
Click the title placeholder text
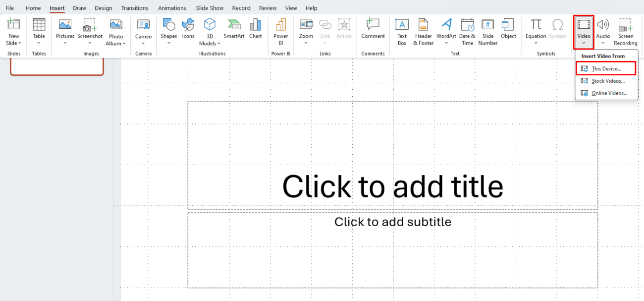click(x=393, y=186)
